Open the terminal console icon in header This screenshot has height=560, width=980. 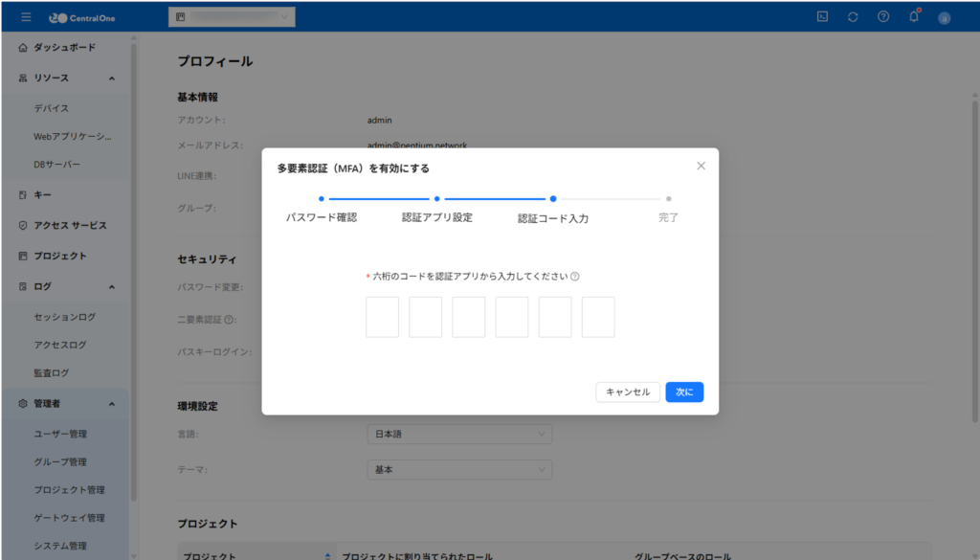click(x=822, y=17)
